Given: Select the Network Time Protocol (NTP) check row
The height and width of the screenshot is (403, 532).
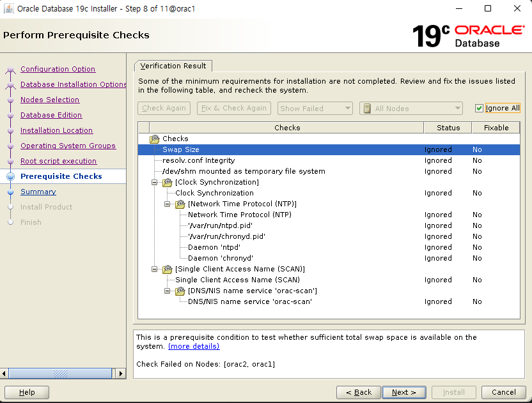Looking at the screenshot, I should pos(329,215).
